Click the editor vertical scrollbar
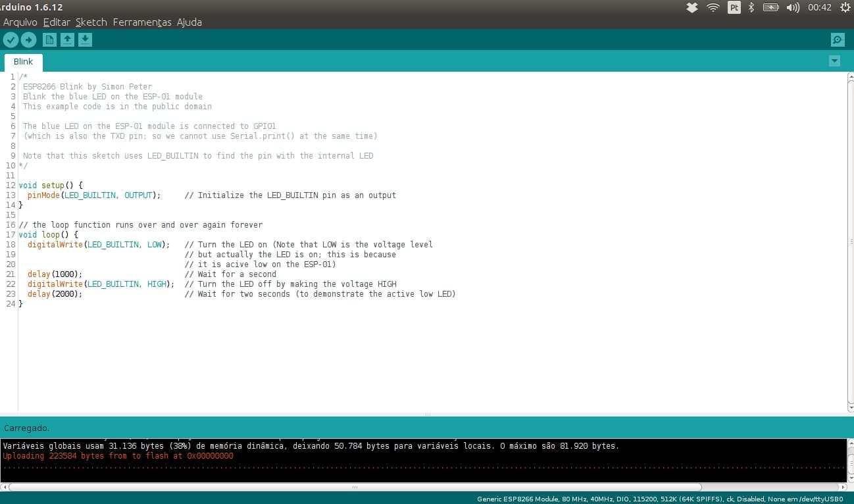The image size is (854, 504). coord(850,241)
